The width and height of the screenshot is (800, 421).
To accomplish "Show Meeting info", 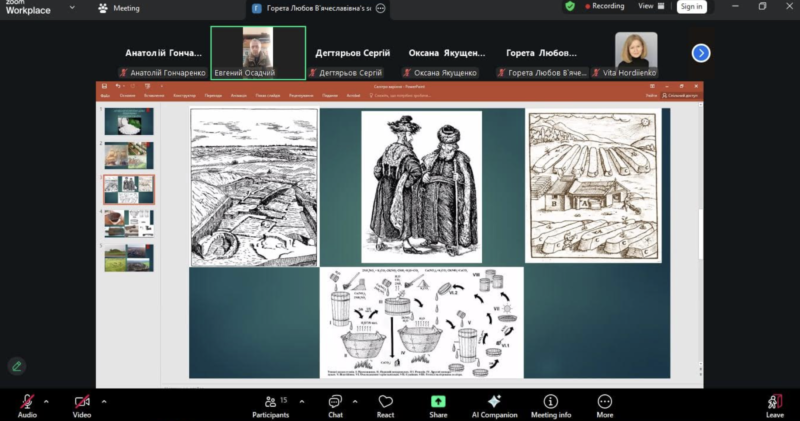I will point(550,402).
